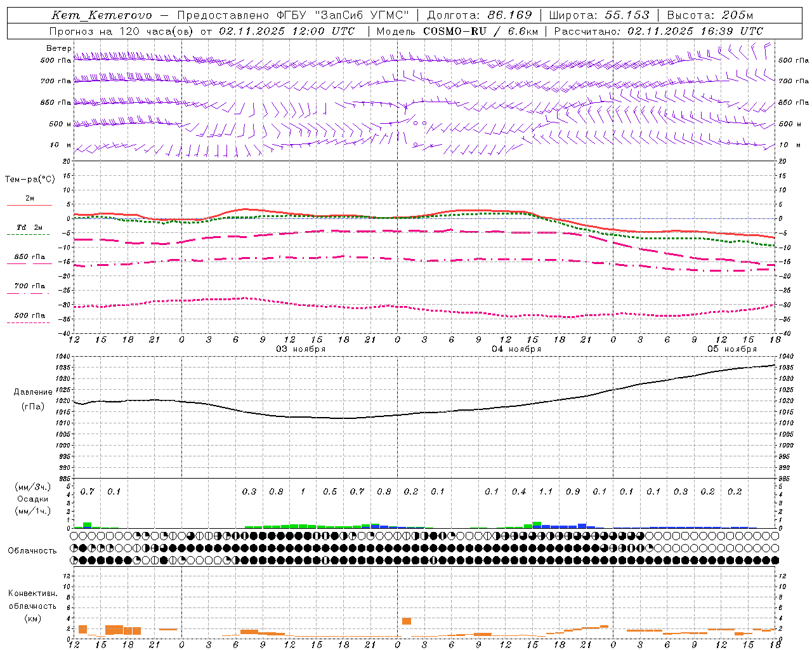Click the Давление panel label

tap(33, 392)
